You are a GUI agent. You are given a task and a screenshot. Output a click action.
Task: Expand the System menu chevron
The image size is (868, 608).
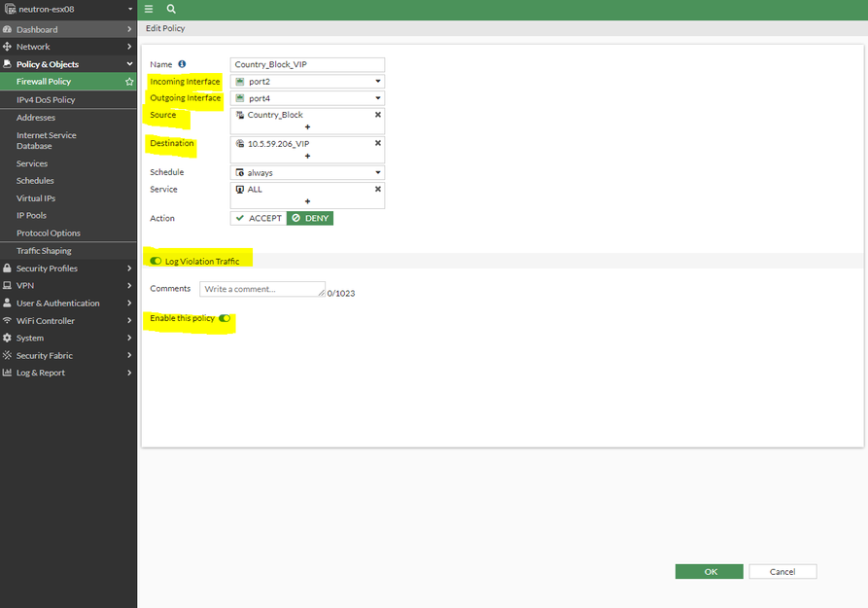click(129, 338)
